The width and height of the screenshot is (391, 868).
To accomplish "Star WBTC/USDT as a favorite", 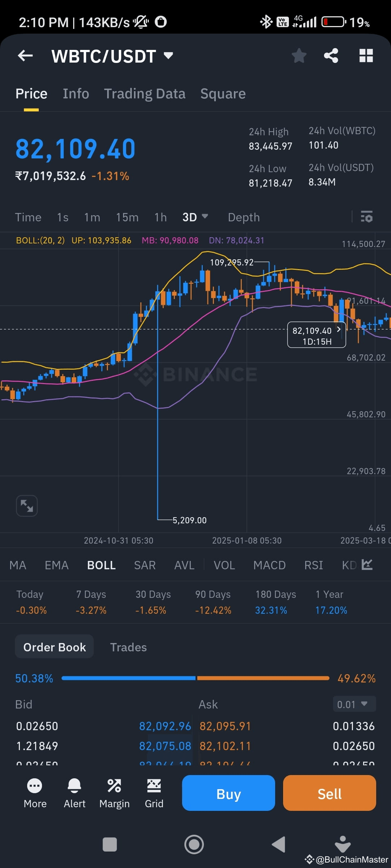I will (x=299, y=55).
